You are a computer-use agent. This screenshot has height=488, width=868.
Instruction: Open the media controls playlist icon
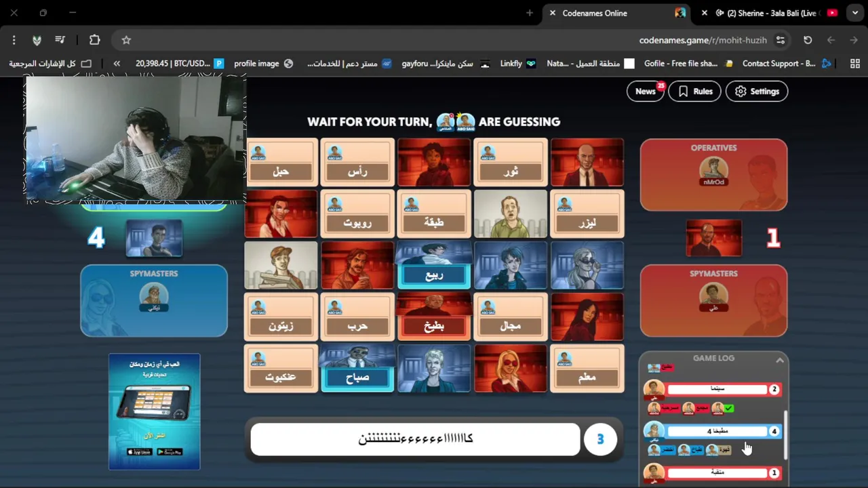click(x=60, y=40)
